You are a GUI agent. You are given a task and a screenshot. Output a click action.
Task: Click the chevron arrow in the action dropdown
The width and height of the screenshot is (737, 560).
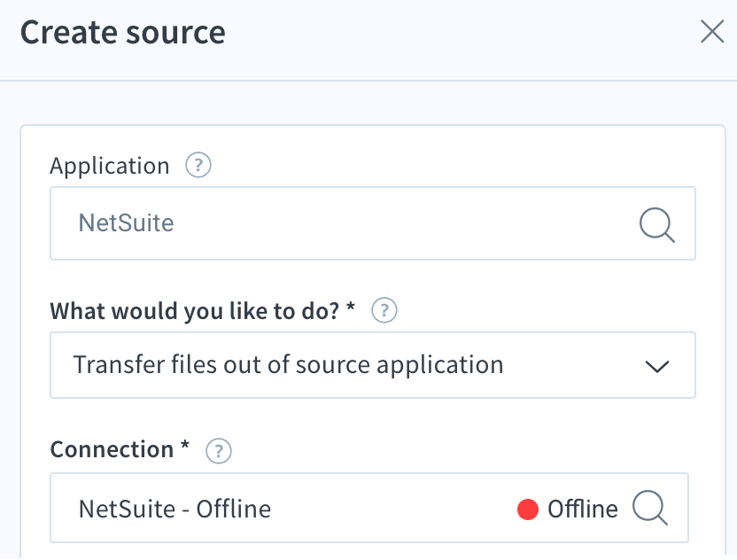click(657, 366)
